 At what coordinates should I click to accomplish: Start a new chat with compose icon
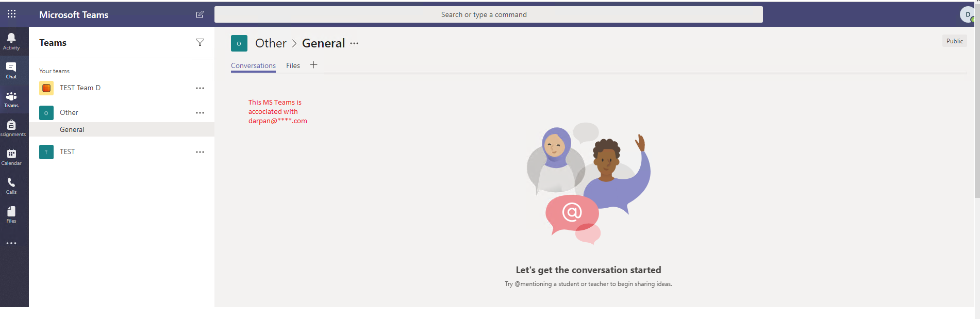(x=200, y=14)
